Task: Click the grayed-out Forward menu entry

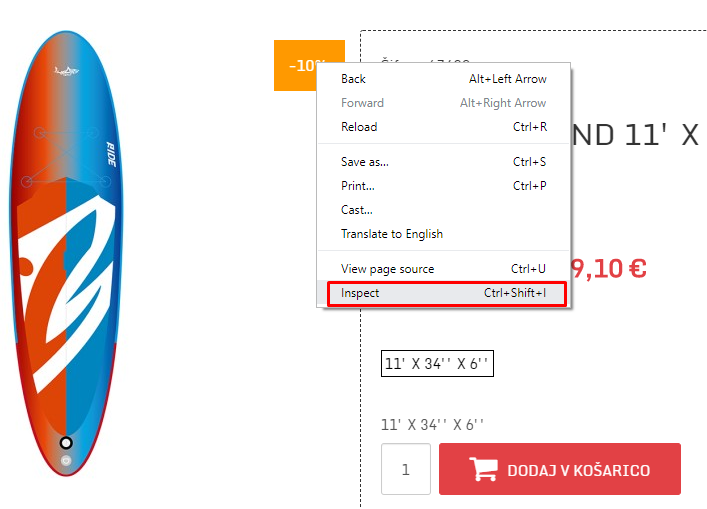Action: click(x=444, y=103)
